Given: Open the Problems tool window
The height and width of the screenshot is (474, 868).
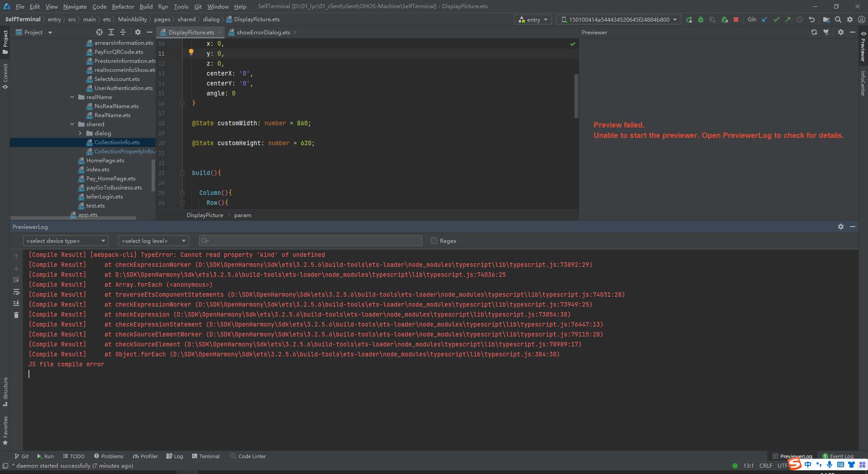Looking at the screenshot, I should point(108,456).
